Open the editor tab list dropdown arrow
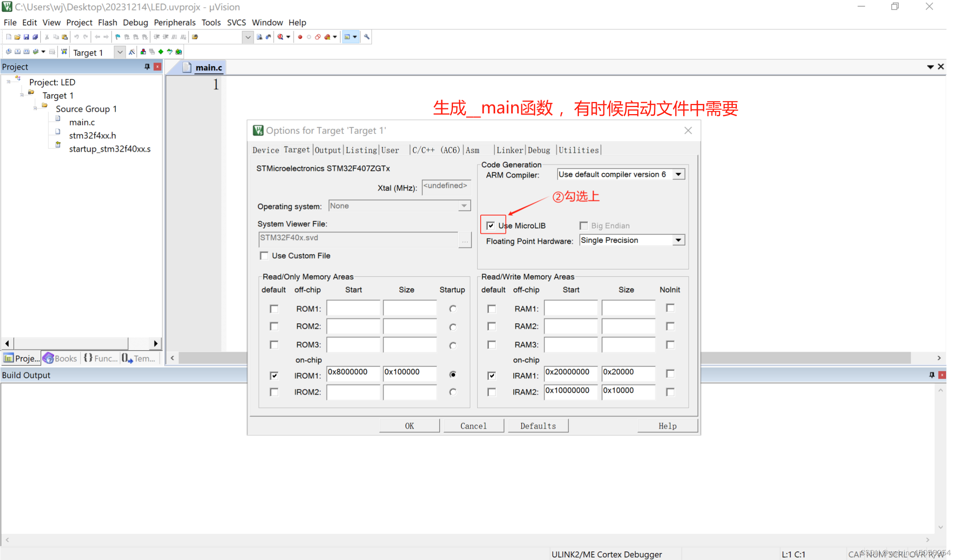The width and height of the screenshot is (957, 560). (930, 67)
